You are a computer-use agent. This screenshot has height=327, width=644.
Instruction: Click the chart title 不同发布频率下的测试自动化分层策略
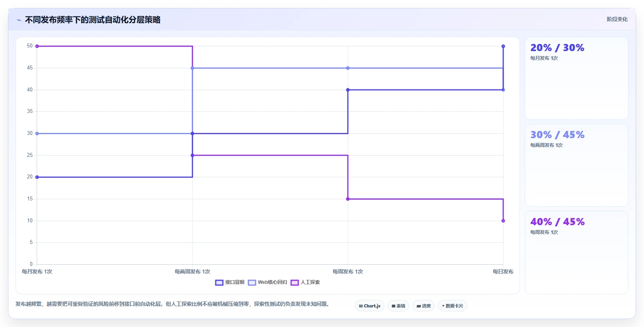tap(93, 20)
